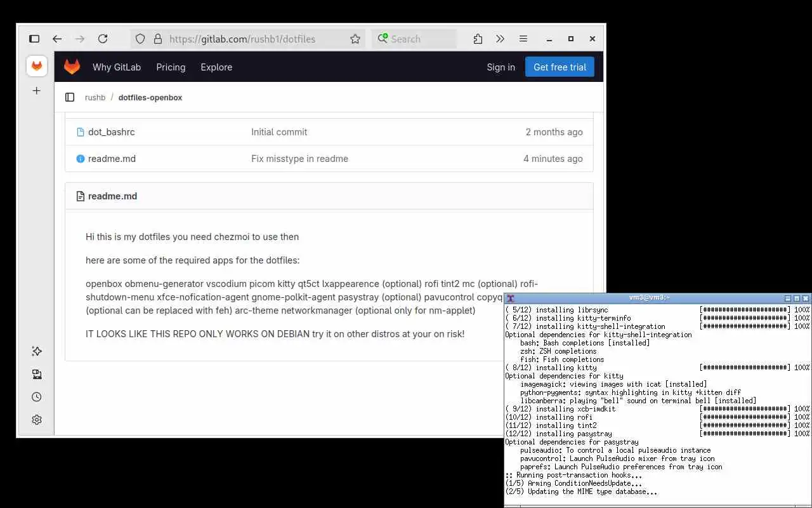The width and height of the screenshot is (812, 508).
Task: Click the terminal title bar vm3@vm3
Action: 649,298
